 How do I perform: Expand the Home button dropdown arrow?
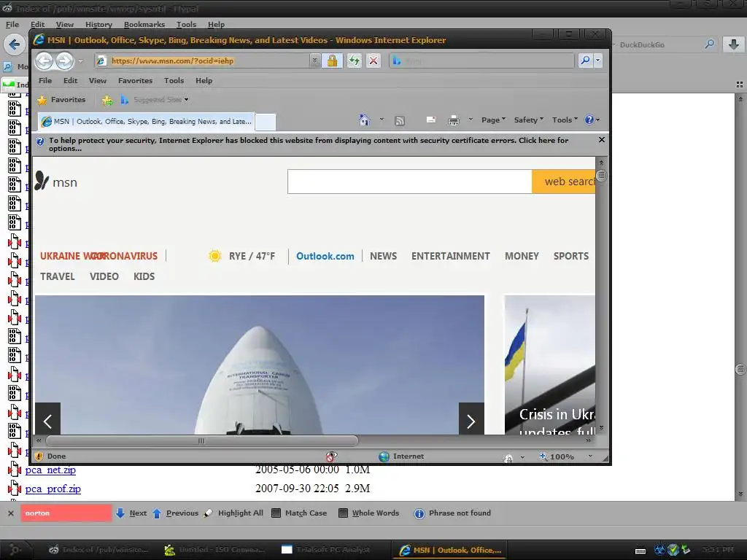(x=382, y=120)
